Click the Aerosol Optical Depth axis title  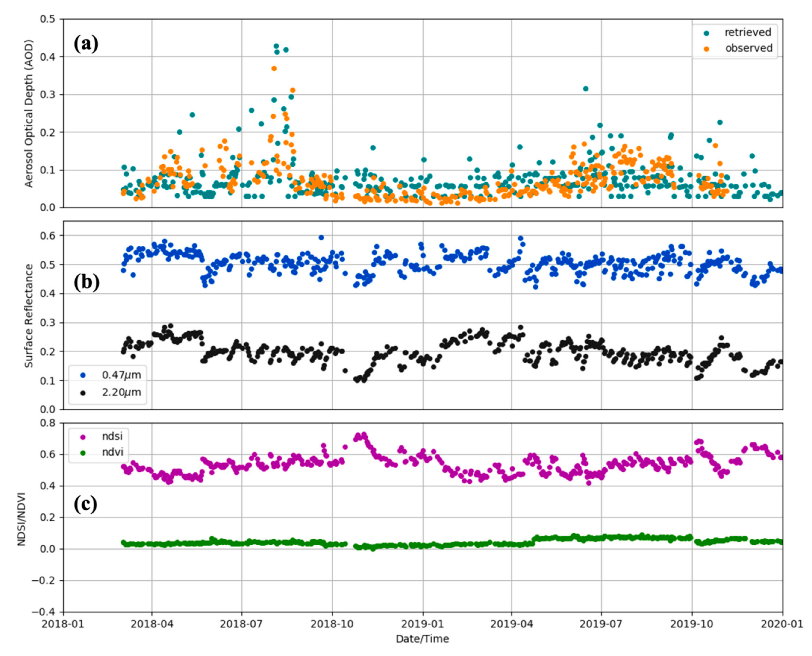tap(29, 113)
